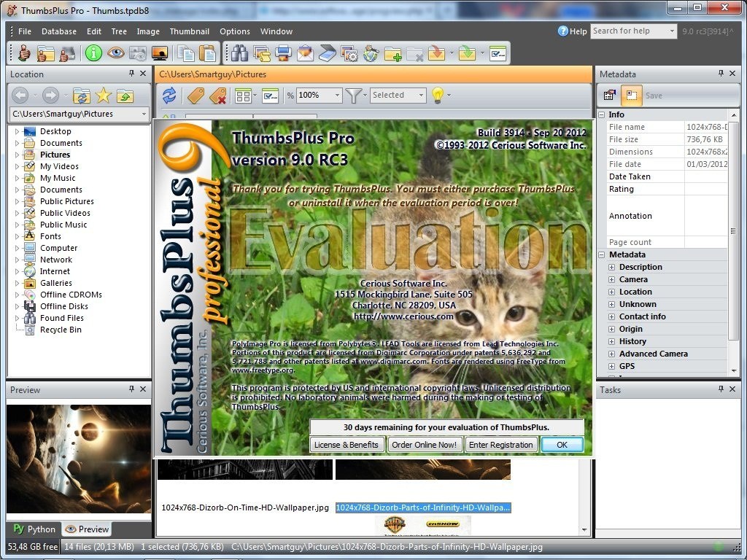Open the green info icon
The width and height of the screenshot is (747, 560).
pyautogui.click(x=93, y=52)
